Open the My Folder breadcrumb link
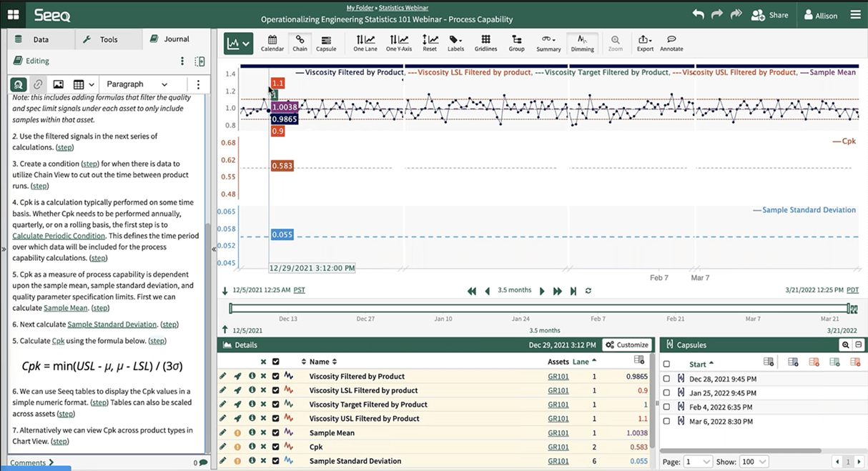The image size is (868, 471). coord(361,8)
